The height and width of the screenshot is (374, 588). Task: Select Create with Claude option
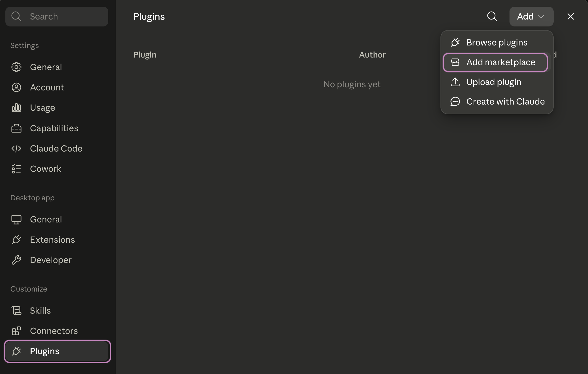[x=497, y=101]
